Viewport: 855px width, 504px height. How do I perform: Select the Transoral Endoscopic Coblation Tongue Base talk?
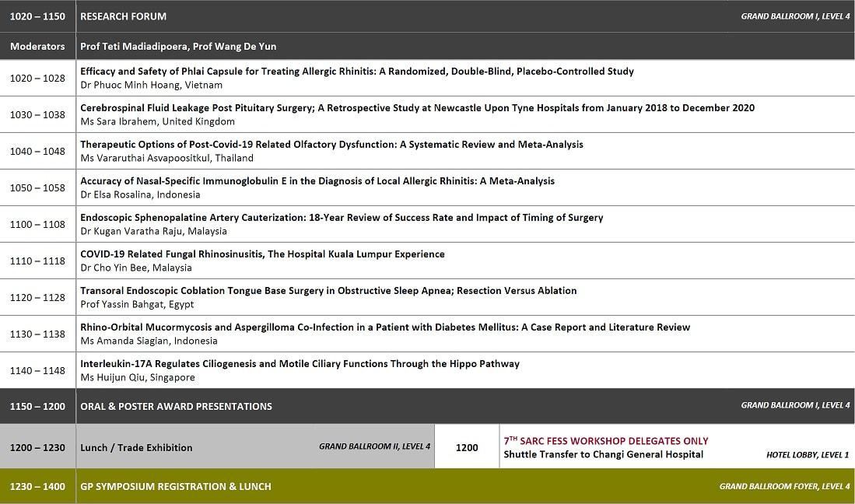[328, 290]
